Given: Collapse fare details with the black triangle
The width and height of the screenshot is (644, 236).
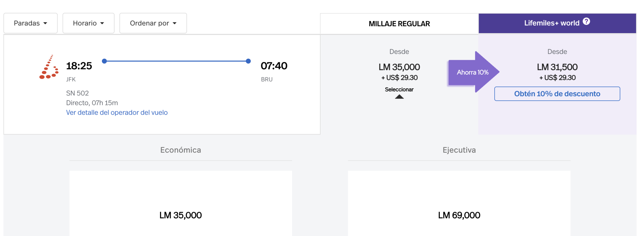Looking at the screenshot, I should coord(399,97).
